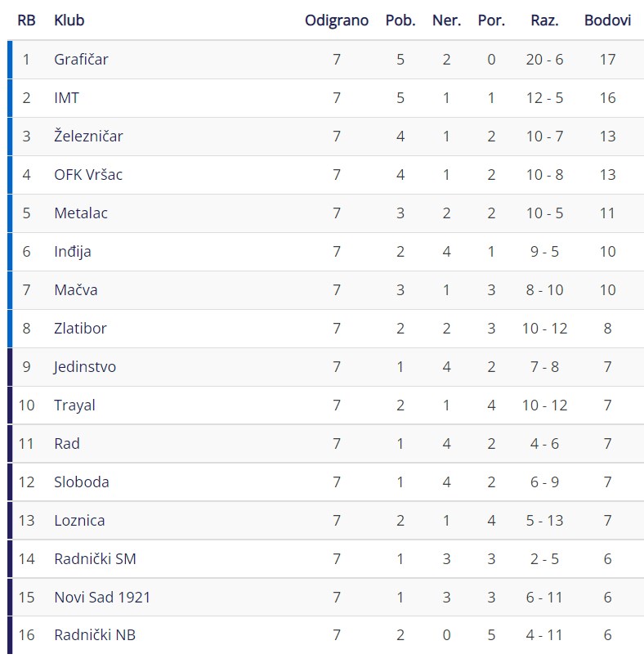
Task: Click the Raz. column header
Action: (x=544, y=20)
